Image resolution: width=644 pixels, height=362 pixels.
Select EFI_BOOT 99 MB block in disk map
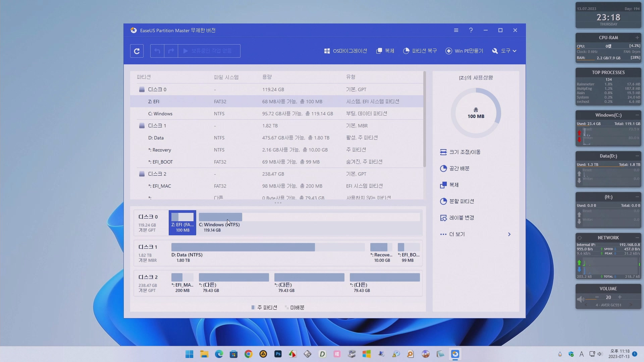coord(409,253)
